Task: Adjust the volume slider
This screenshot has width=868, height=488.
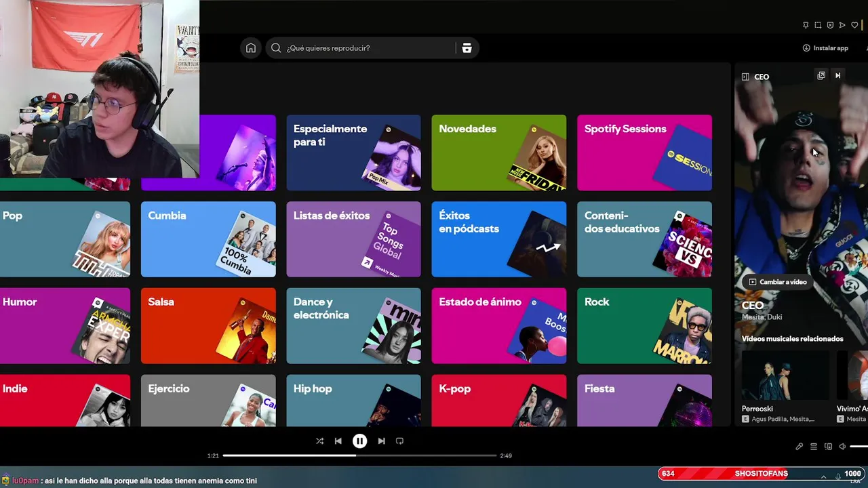Action: tap(859, 447)
